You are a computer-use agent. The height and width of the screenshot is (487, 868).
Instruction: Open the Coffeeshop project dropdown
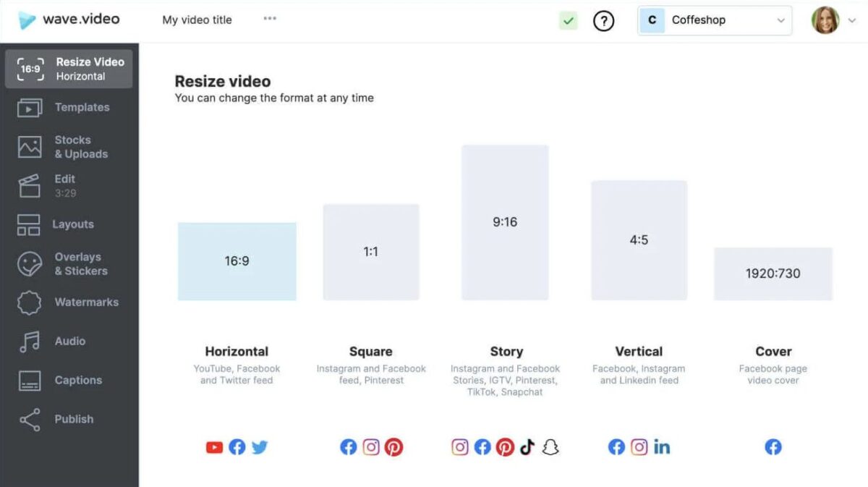(714, 20)
